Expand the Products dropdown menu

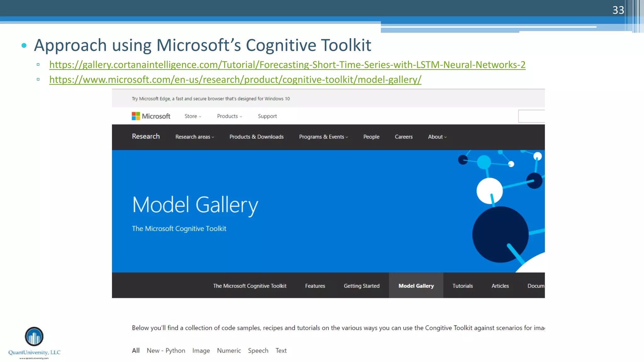(x=230, y=116)
